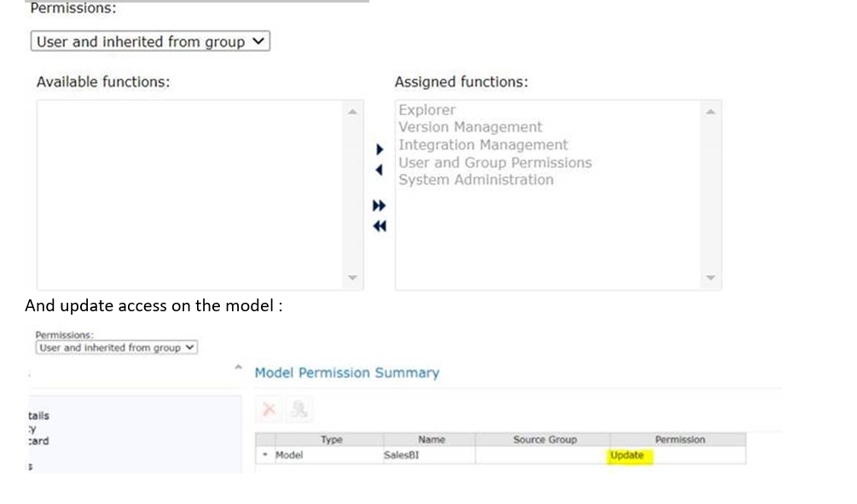Open the upper Permissions dropdown
This screenshot has height=504, width=857.
(x=151, y=42)
